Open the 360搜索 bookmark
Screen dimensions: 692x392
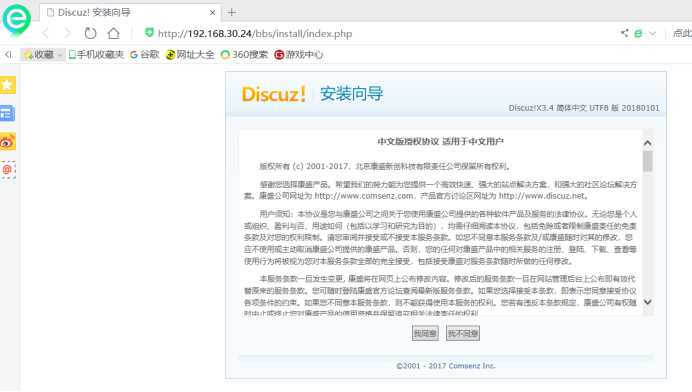point(244,54)
